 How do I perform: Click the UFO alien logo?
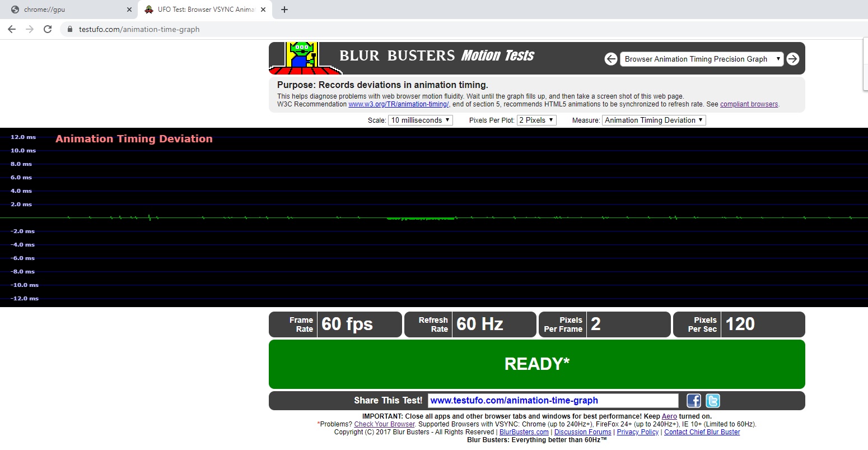click(x=305, y=58)
